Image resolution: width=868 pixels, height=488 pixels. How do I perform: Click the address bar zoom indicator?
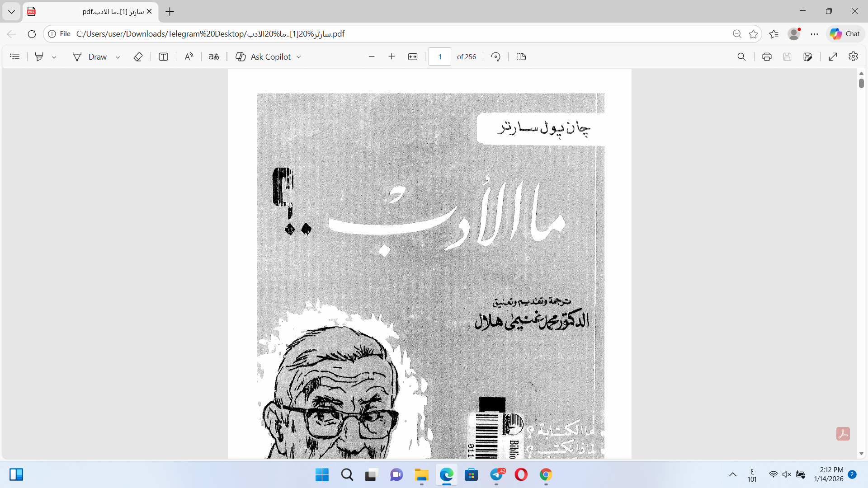tap(737, 34)
